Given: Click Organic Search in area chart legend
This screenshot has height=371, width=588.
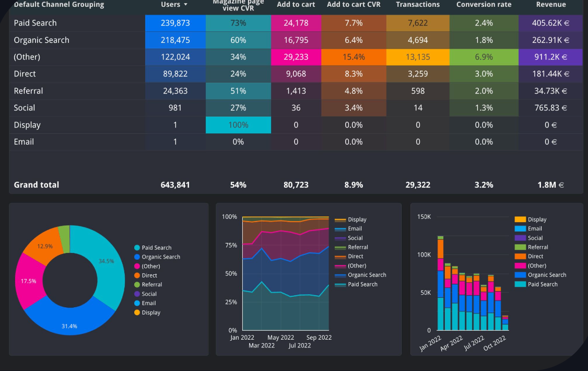Looking at the screenshot, I should tap(360, 275).
